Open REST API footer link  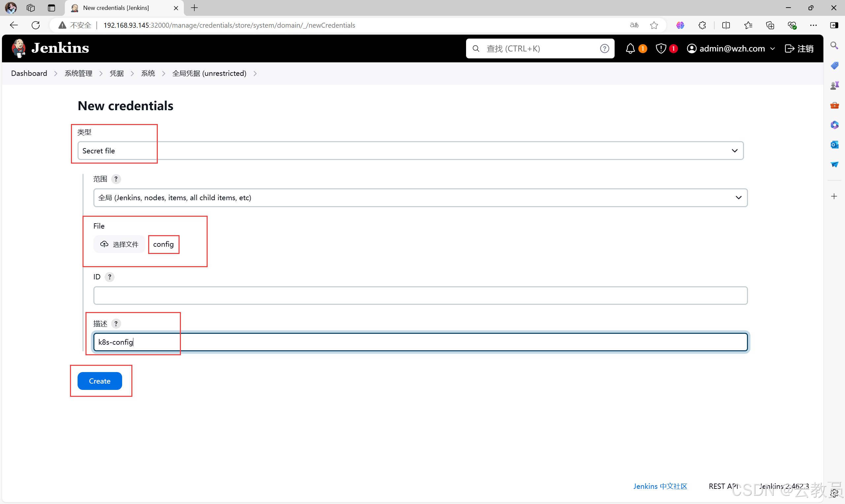(x=723, y=486)
